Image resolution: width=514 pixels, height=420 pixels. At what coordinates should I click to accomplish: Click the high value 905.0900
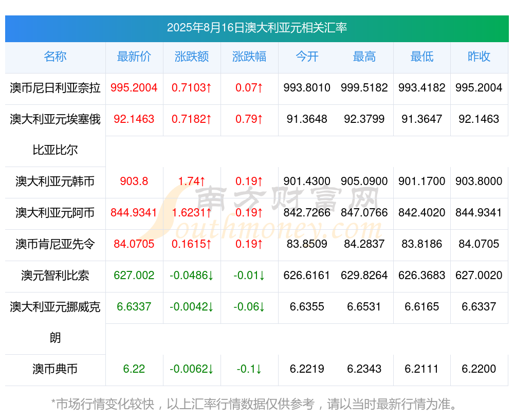[x=364, y=181]
